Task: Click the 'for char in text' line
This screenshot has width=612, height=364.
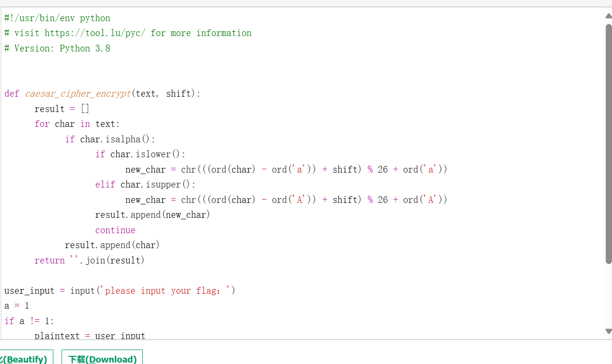Action: click(x=77, y=124)
